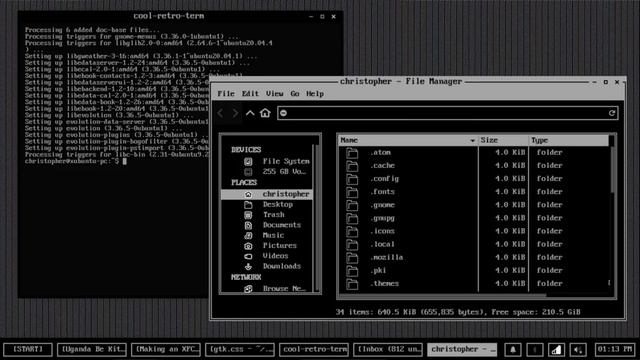This screenshot has height=360, width=640.
Task: Go back with the toolbar back arrow
Action: (x=221, y=113)
